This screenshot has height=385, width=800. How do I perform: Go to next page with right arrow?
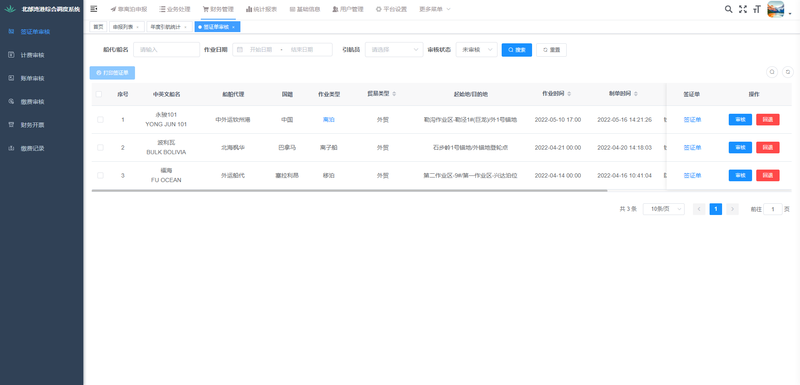733,209
